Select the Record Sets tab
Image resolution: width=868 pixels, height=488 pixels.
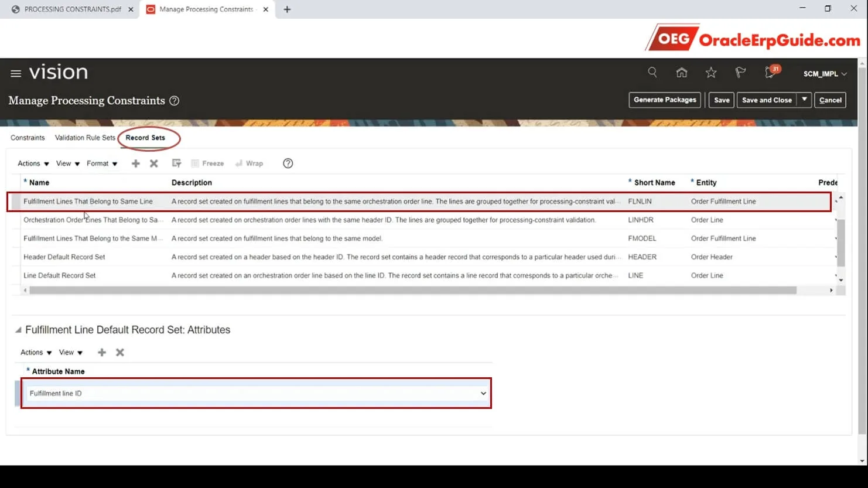click(x=145, y=138)
